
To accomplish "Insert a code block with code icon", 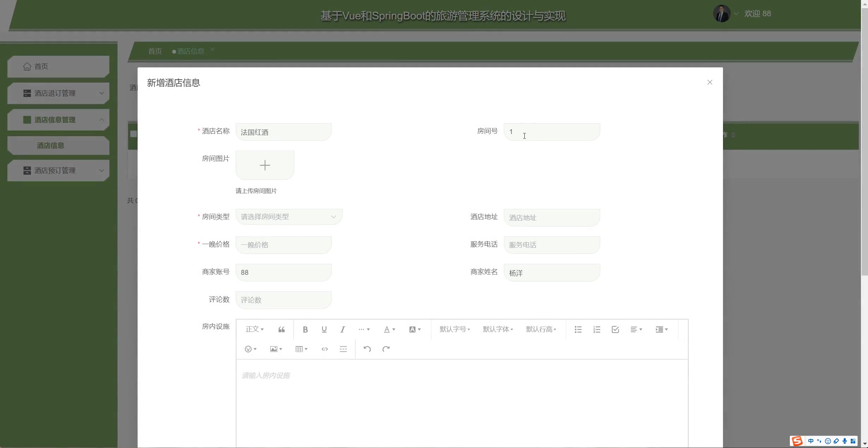I will (325, 349).
